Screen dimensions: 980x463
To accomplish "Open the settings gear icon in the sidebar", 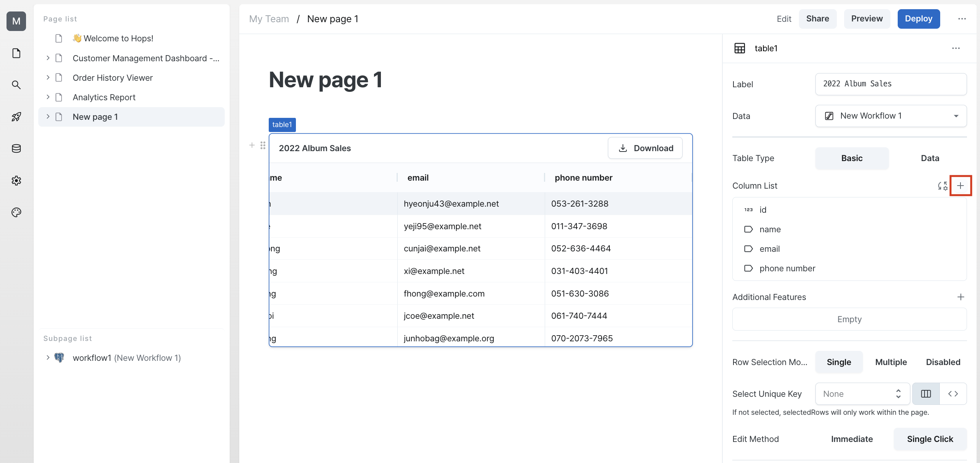I will [x=16, y=180].
